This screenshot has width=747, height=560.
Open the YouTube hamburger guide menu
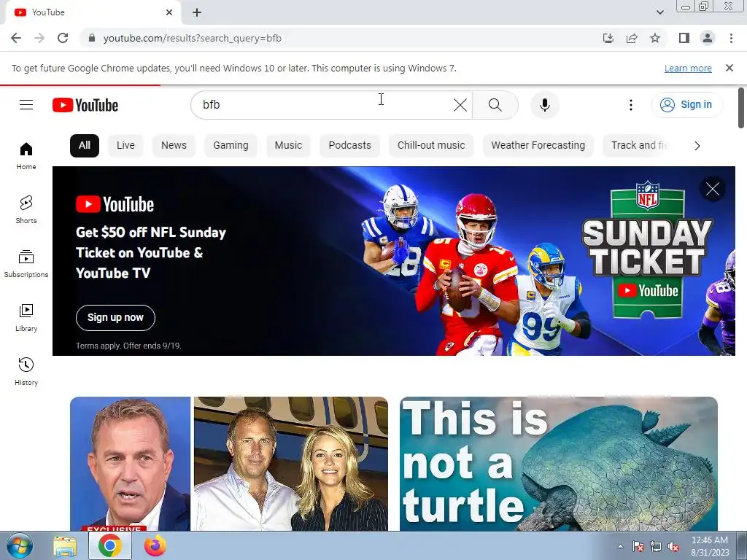click(26, 105)
